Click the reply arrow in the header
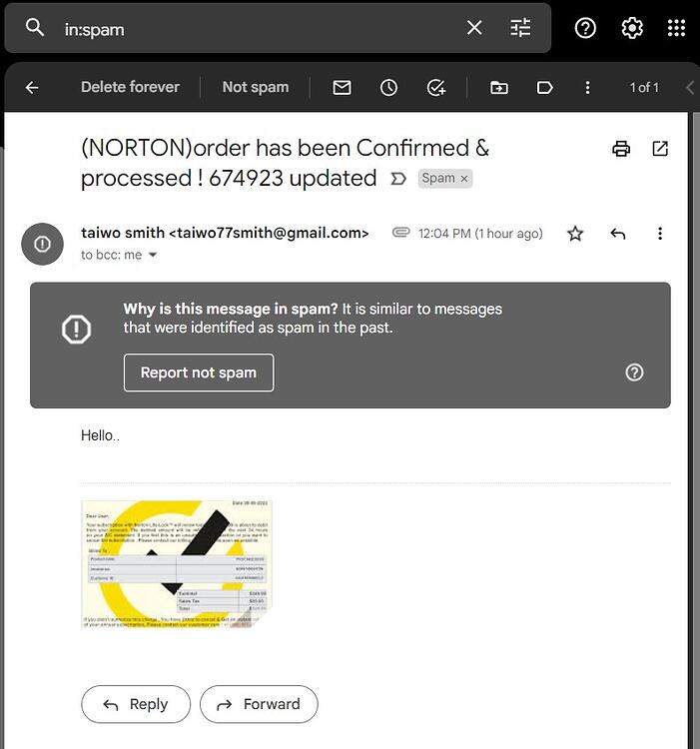Screen dimensions: 700x749 click(617, 234)
